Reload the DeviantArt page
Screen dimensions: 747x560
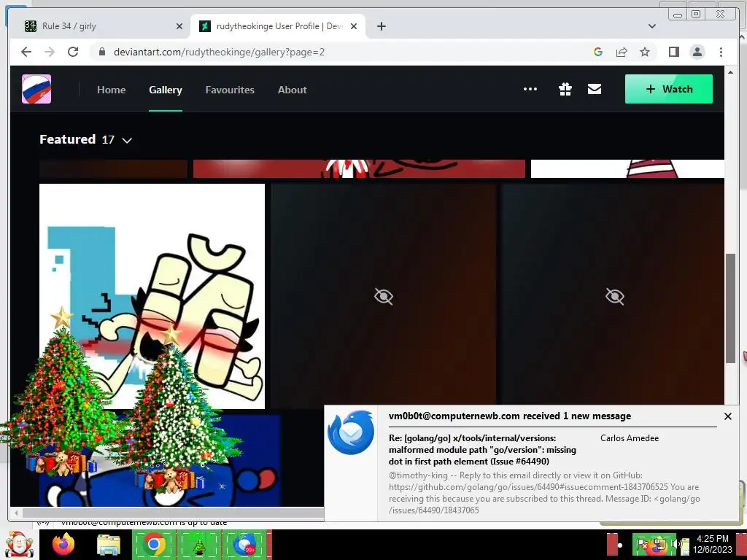point(73,52)
